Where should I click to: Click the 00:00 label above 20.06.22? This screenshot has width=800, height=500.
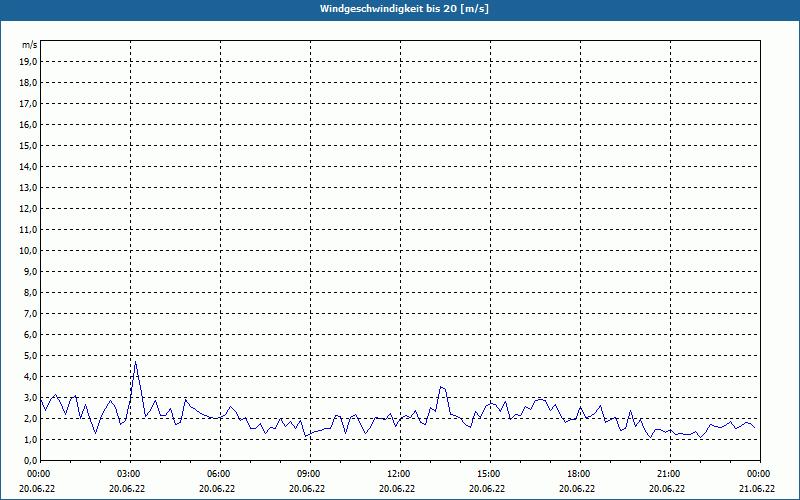tap(38, 474)
